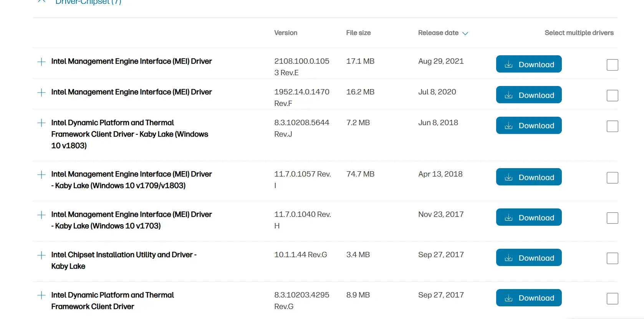The width and height of the screenshot is (644, 319).
Task: Check the Sep 27, 2017 chipset utility box
Action: pyautogui.click(x=613, y=258)
